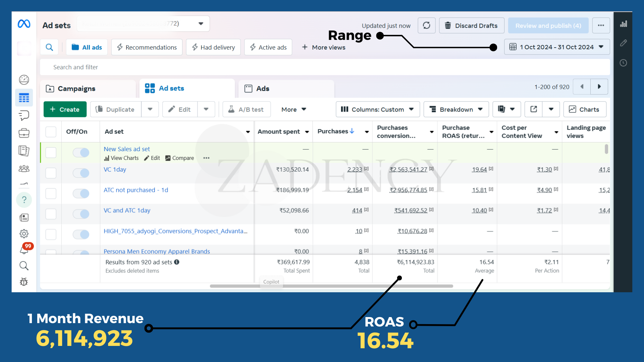
Task: Click the notifications bell with 99 badge
Action: point(24,249)
